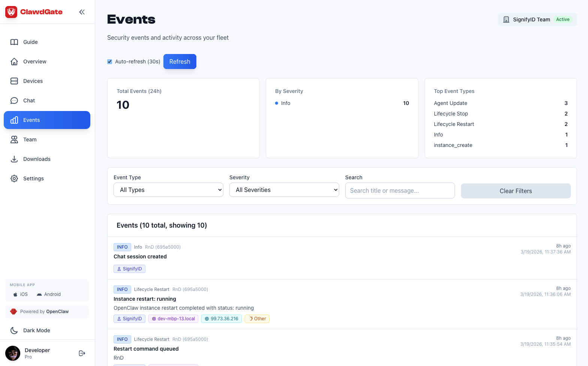This screenshot has width=588, height=366.
Task: Open the Downloads page
Action: 47,159
